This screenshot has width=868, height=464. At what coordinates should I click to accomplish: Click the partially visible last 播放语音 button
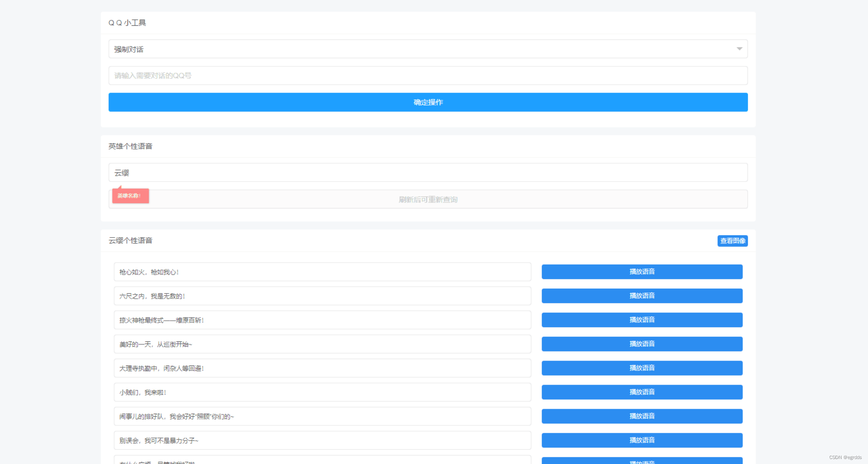pos(642,461)
